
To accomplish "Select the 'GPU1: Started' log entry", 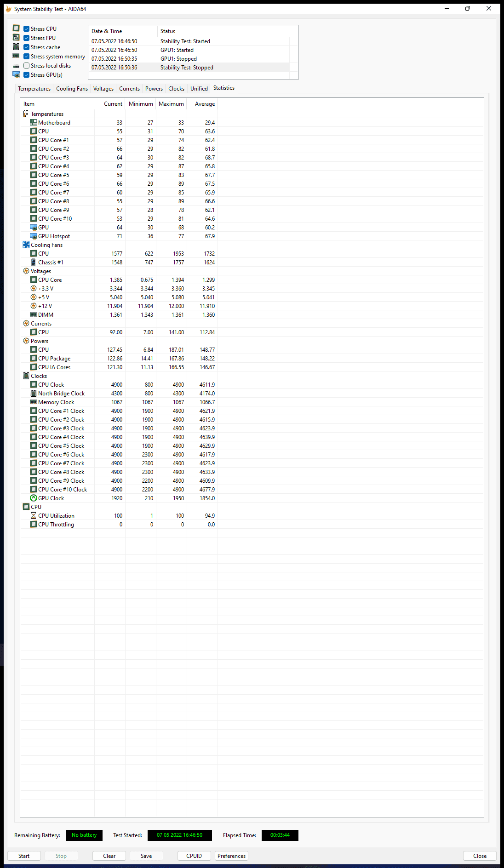I will [x=189, y=50].
